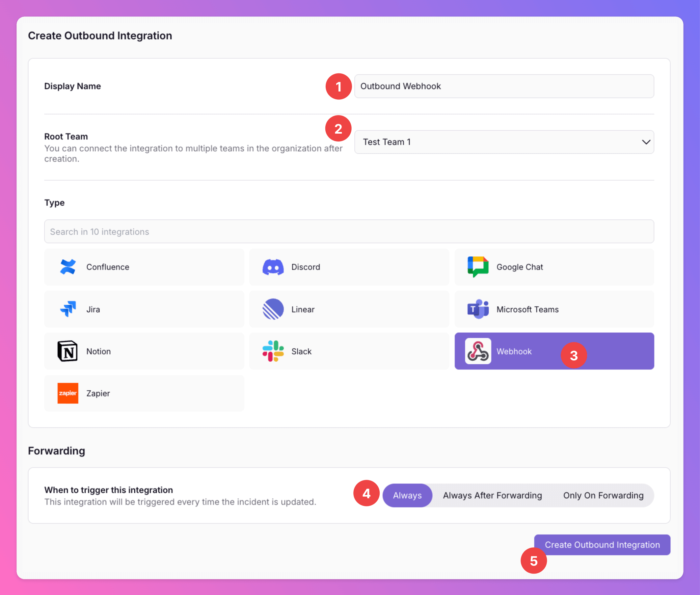Set trigger to Always
This screenshot has height=595, width=700.
pyautogui.click(x=407, y=495)
